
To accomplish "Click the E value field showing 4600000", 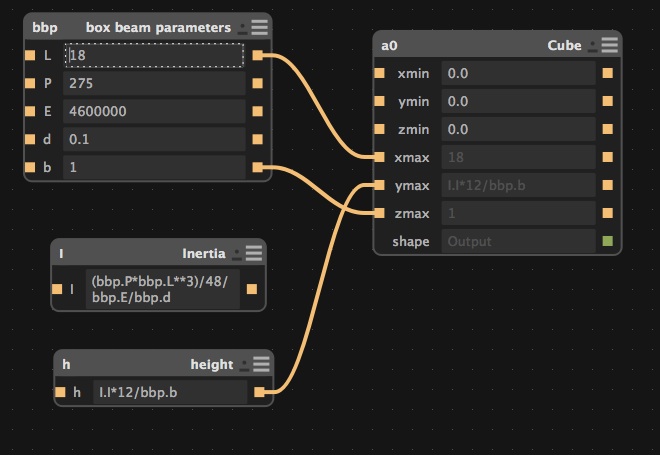I will (154, 112).
